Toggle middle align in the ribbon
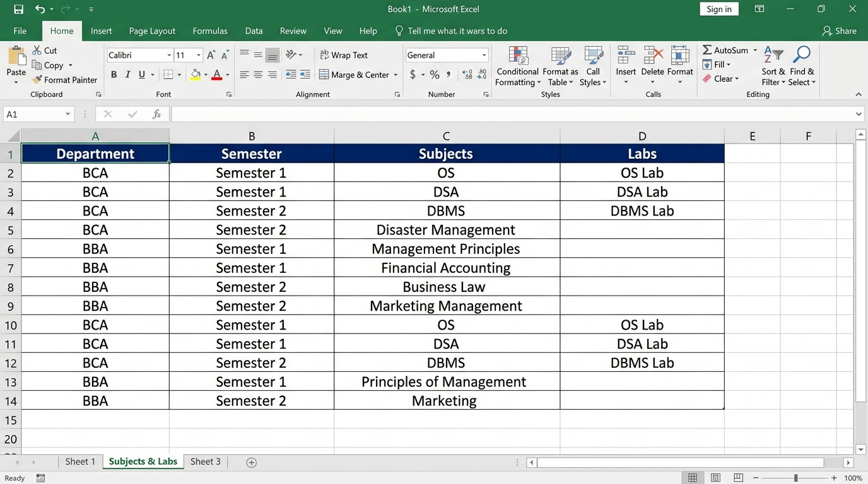Viewport: 868px width, 484px height. 258,55
